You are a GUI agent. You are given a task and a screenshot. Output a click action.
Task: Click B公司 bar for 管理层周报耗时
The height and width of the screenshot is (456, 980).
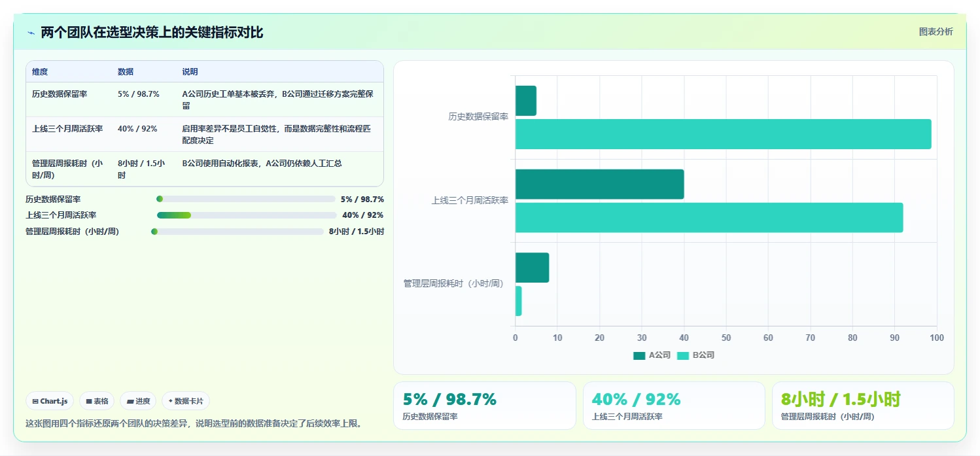pos(518,301)
